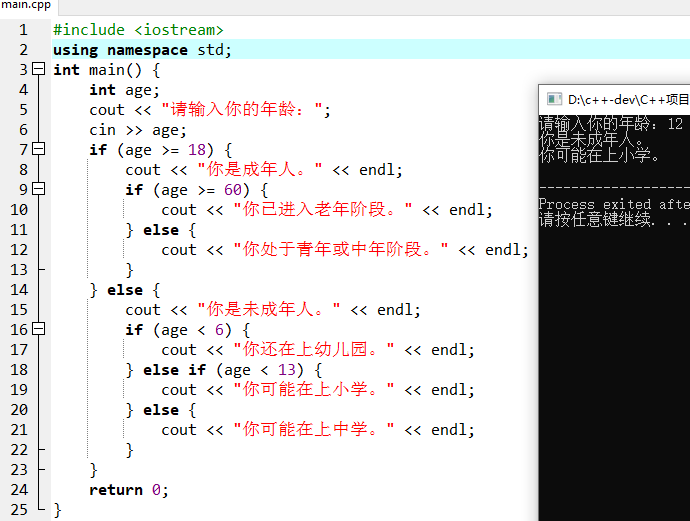Click line number 25 in the gutter
This screenshot has height=521, width=690.
(x=19, y=510)
